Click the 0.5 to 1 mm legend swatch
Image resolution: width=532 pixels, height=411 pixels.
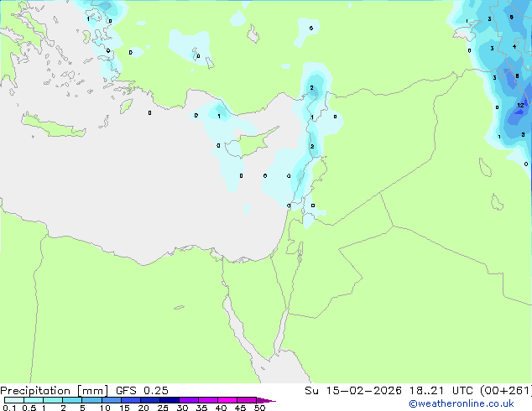point(34,400)
